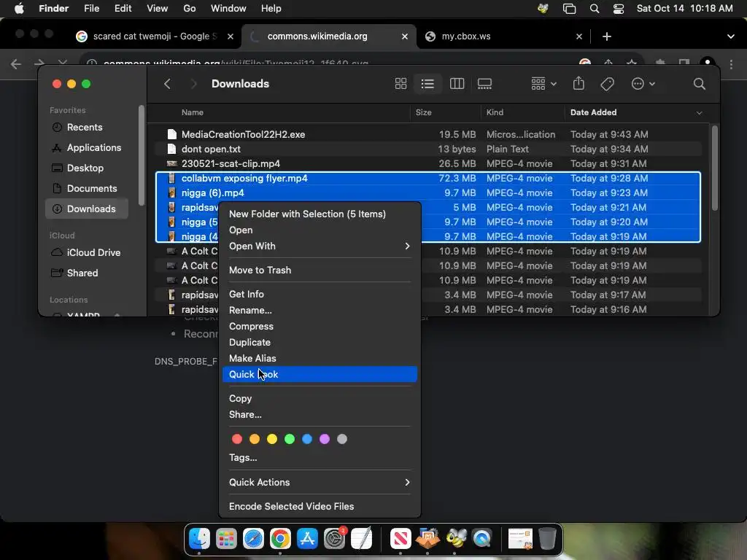The height and width of the screenshot is (560, 747).
Task: Switch Finder to gallery view
Action: [x=484, y=84]
